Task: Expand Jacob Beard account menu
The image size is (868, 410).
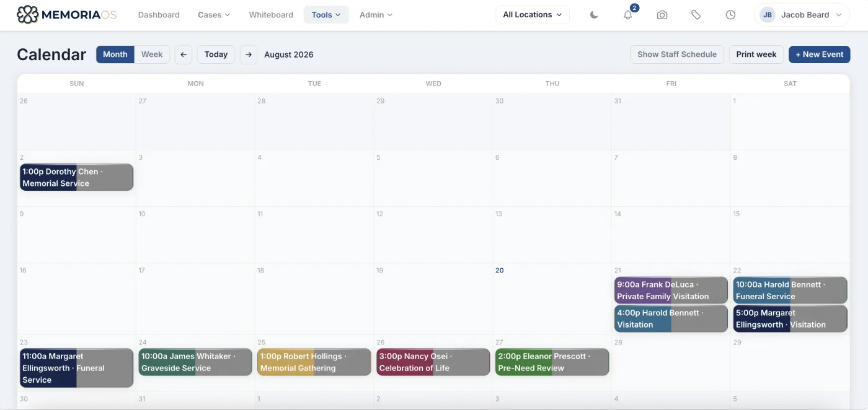Action: tap(802, 15)
